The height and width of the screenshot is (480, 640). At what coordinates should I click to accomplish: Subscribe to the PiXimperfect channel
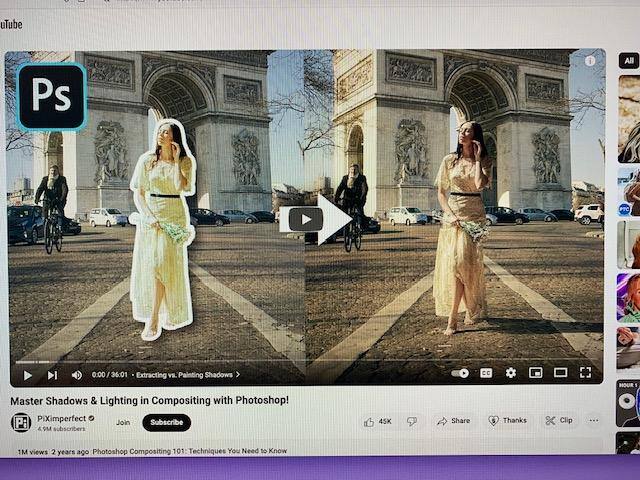pyautogui.click(x=166, y=422)
